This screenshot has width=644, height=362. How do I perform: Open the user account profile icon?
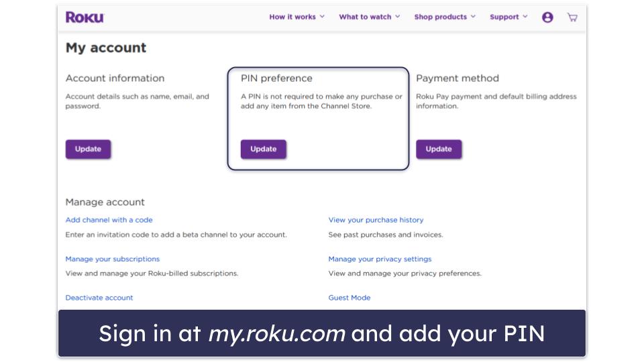(547, 17)
